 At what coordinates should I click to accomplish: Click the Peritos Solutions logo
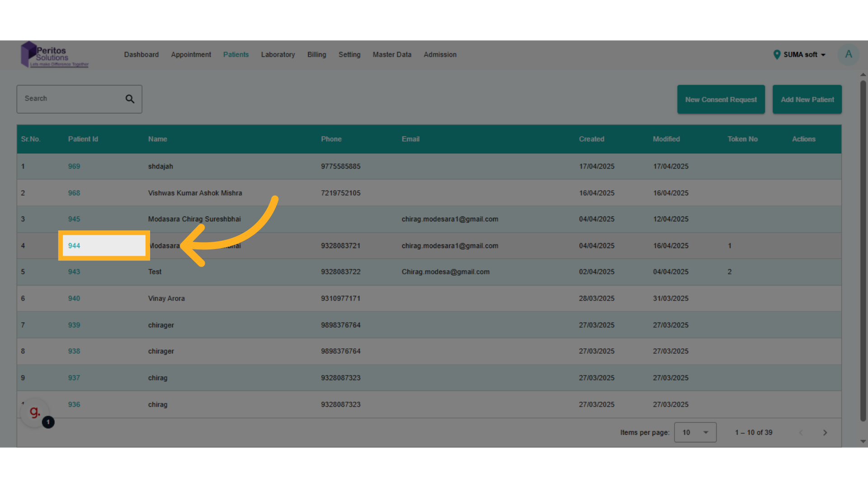[x=55, y=55]
